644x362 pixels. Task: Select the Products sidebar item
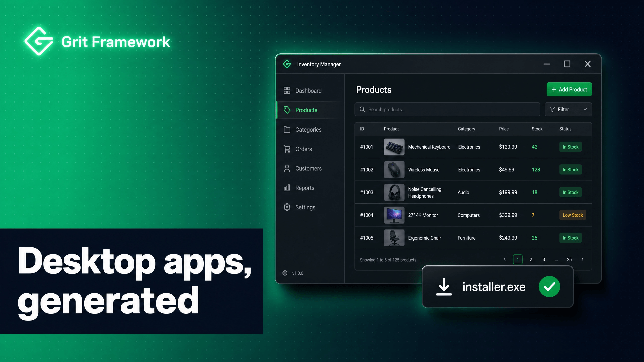[x=310, y=110]
